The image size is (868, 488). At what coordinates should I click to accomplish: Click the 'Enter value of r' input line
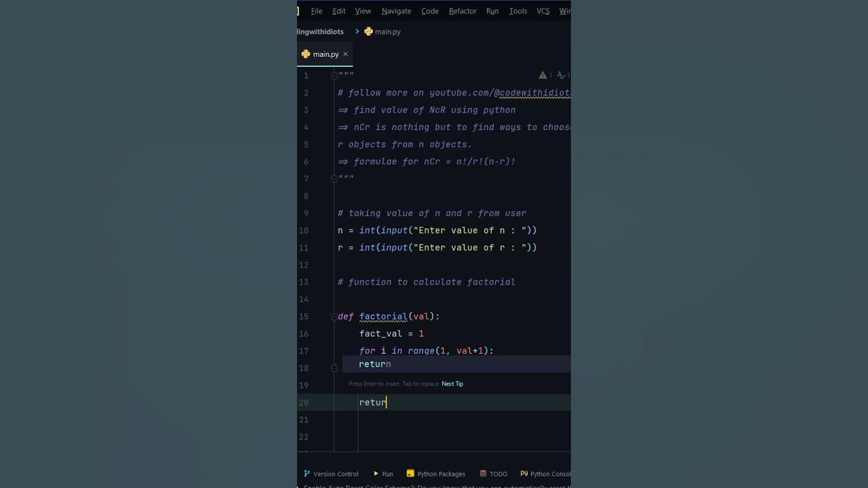tap(437, 247)
